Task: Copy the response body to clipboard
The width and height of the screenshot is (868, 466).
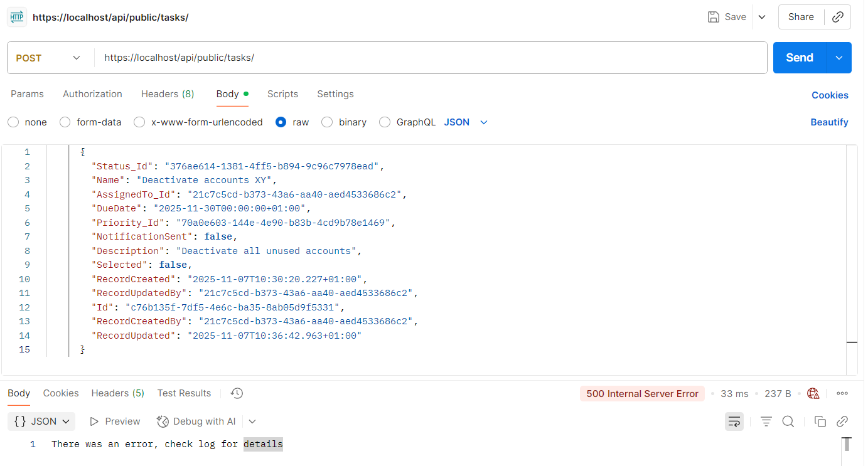Action: [x=820, y=421]
